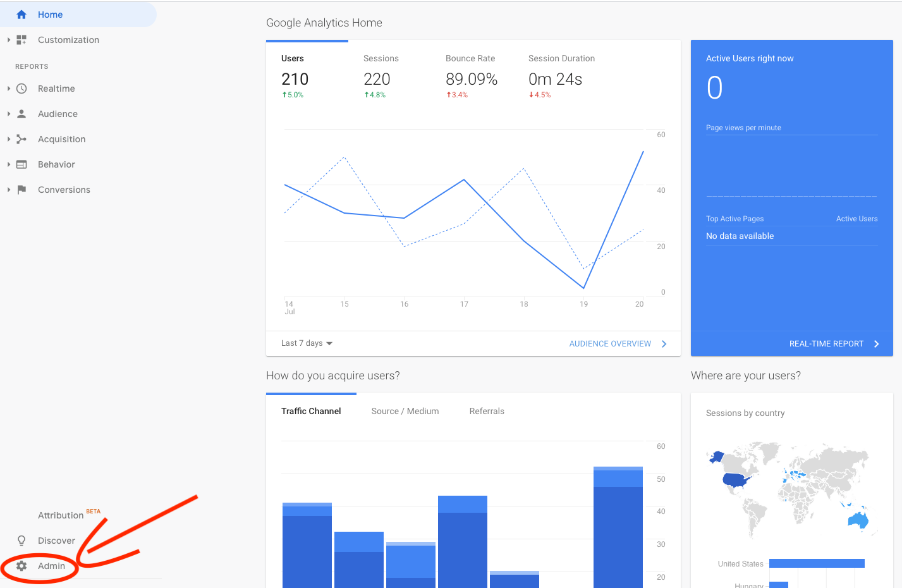Expand the Customization section arrow
The image size is (902, 588).
tap(9, 40)
